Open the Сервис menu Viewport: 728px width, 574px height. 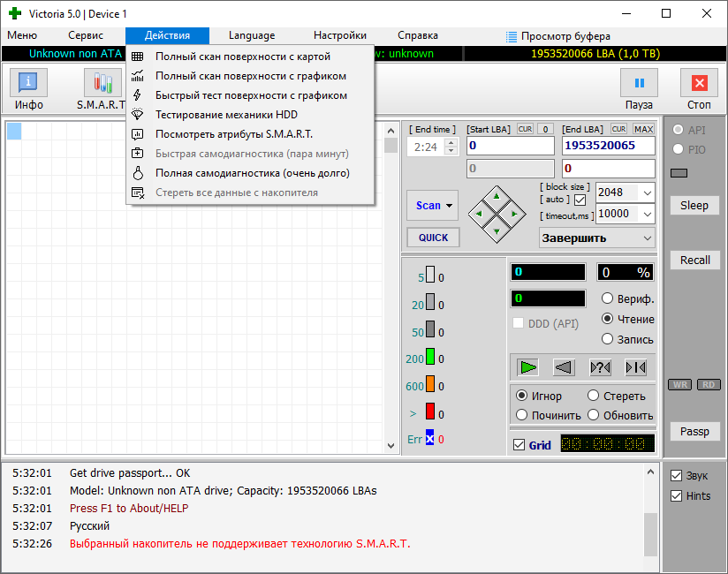[x=86, y=35]
